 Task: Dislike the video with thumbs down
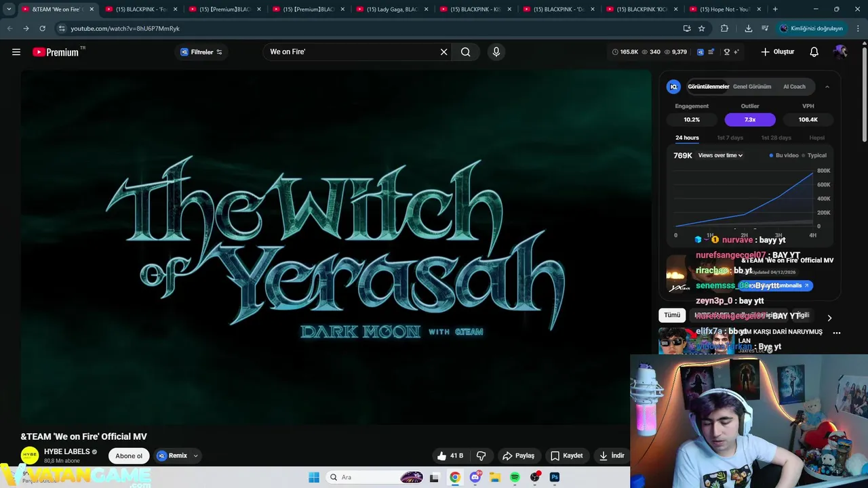point(481,455)
